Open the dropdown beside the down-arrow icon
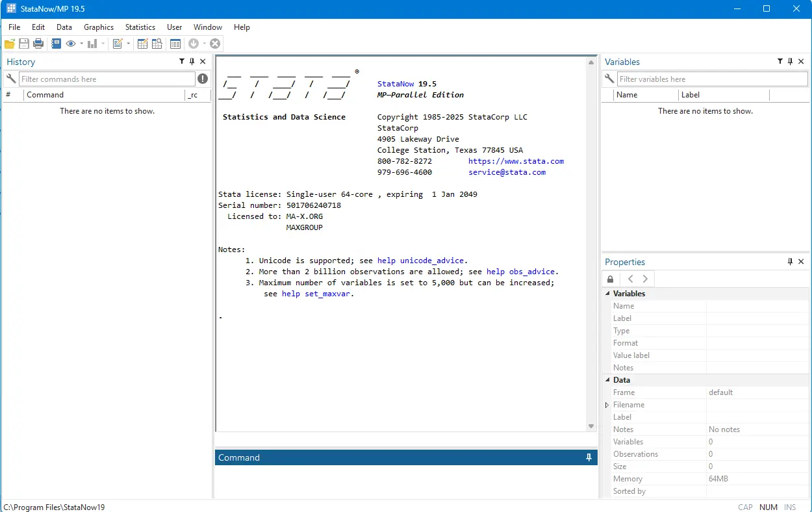Viewport: 812px width, 512px height. coord(204,44)
